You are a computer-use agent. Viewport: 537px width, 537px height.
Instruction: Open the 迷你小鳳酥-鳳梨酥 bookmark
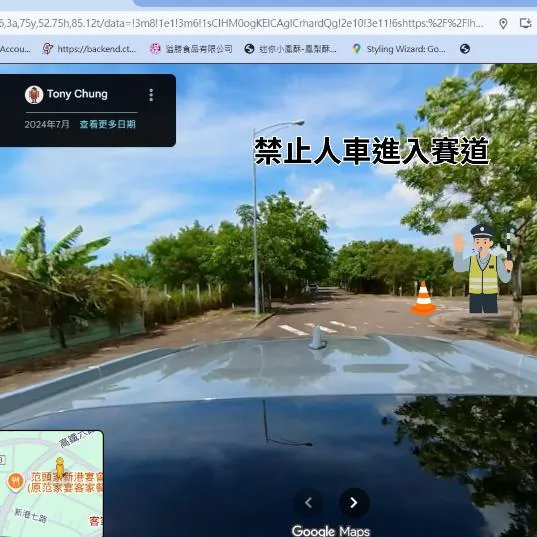290,49
